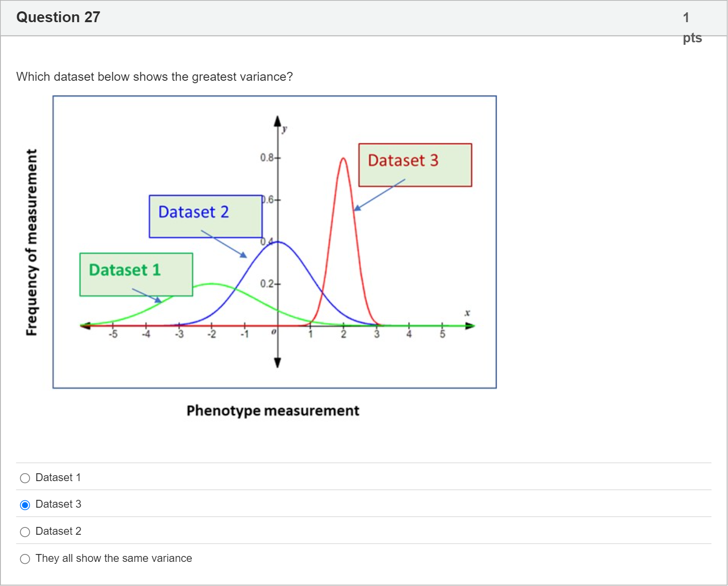Viewport: 728px width, 586px height.
Task: Click the 0.8 tick on the y-axis
Action: tap(277, 158)
